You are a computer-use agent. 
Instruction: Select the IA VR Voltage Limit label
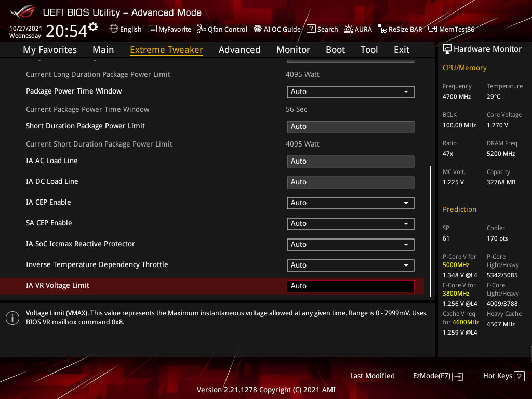pos(58,285)
